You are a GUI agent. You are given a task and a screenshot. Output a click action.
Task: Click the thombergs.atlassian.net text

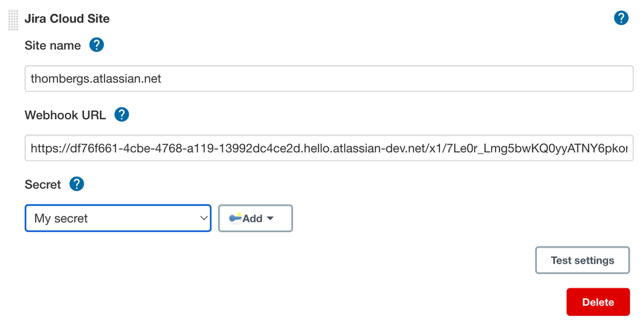96,79
